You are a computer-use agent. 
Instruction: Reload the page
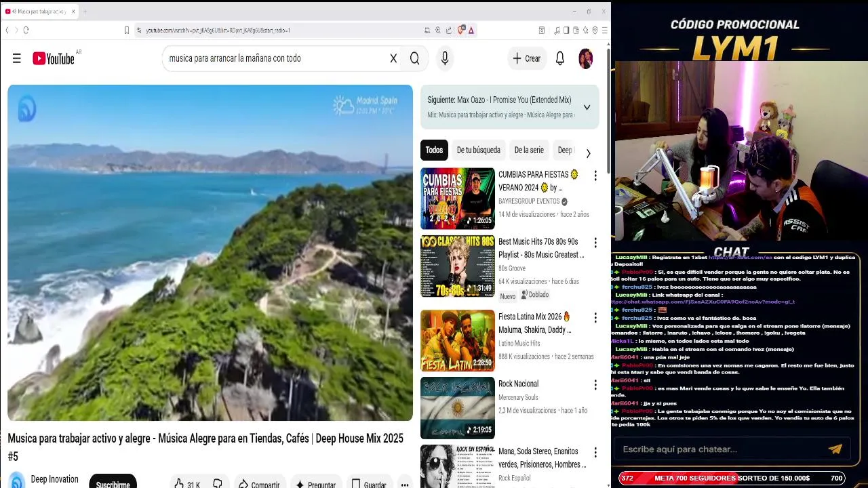point(26,30)
